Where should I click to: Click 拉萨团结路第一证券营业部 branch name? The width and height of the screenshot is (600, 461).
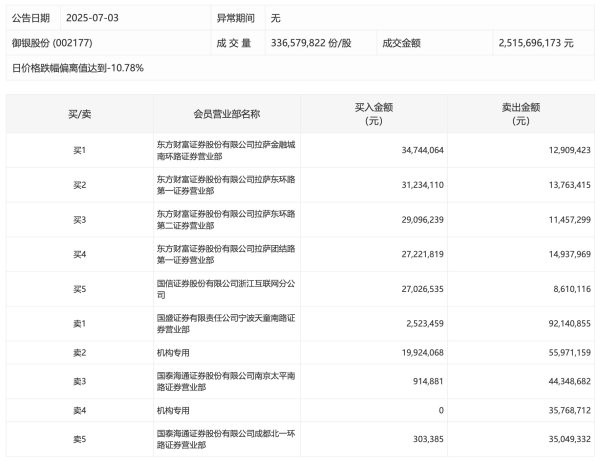tap(226, 254)
